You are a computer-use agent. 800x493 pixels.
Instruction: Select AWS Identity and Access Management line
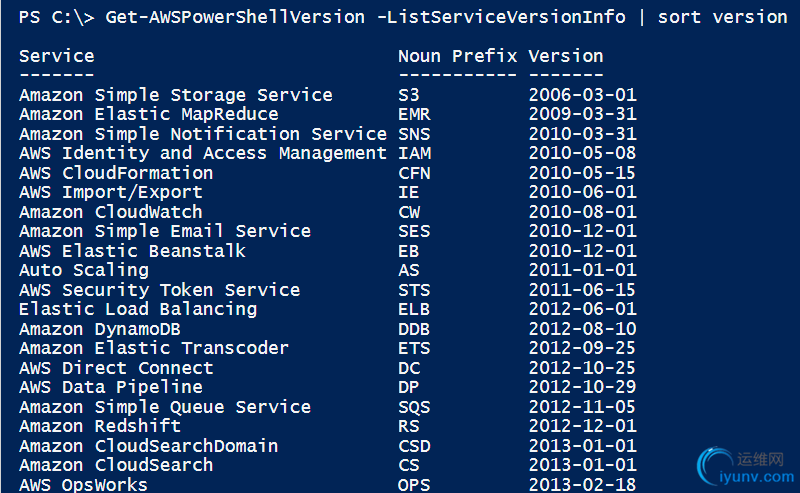[x=328, y=153]
